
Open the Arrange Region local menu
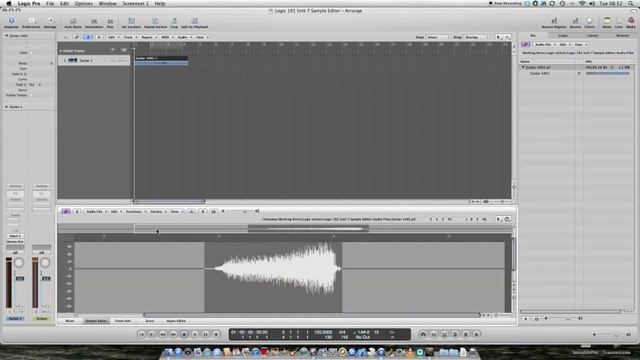(149, 37)
